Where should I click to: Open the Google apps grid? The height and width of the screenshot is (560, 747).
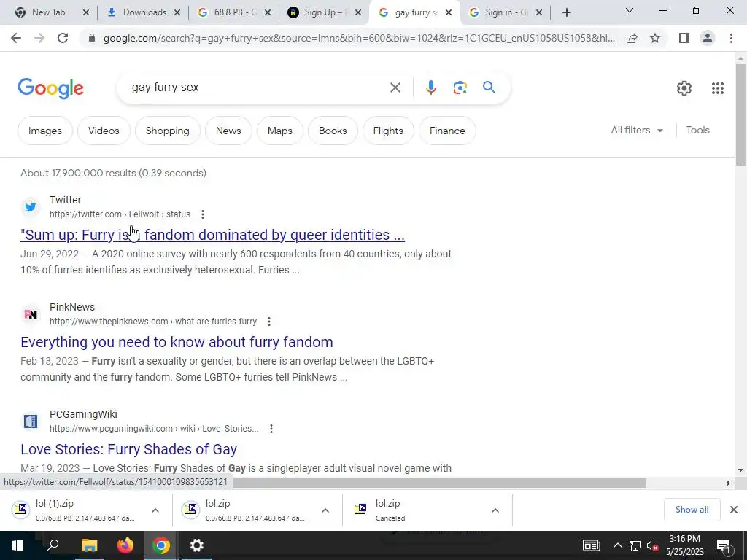tap(718, 88)
